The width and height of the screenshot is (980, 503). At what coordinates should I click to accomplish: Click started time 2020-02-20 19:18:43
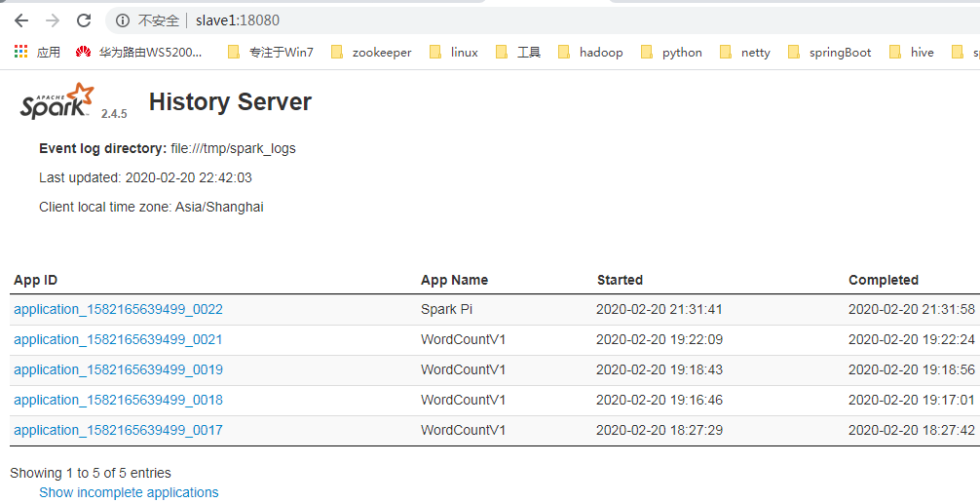660,369
